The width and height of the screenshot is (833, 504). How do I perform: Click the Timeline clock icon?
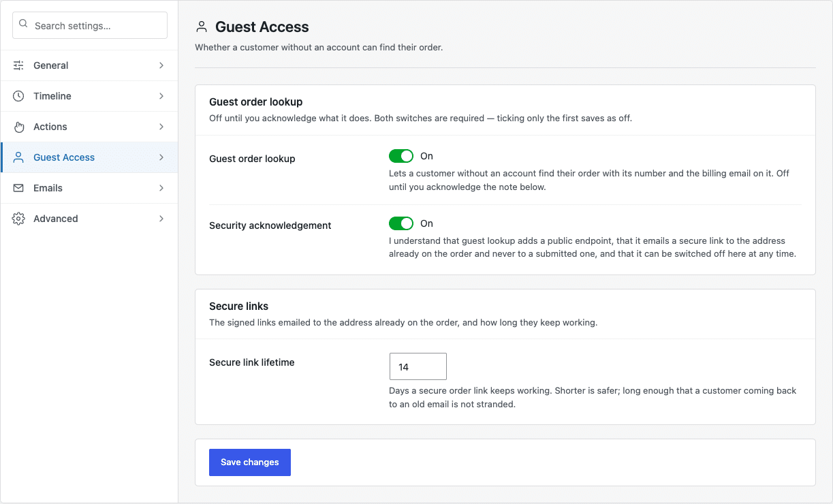point(19,96)
